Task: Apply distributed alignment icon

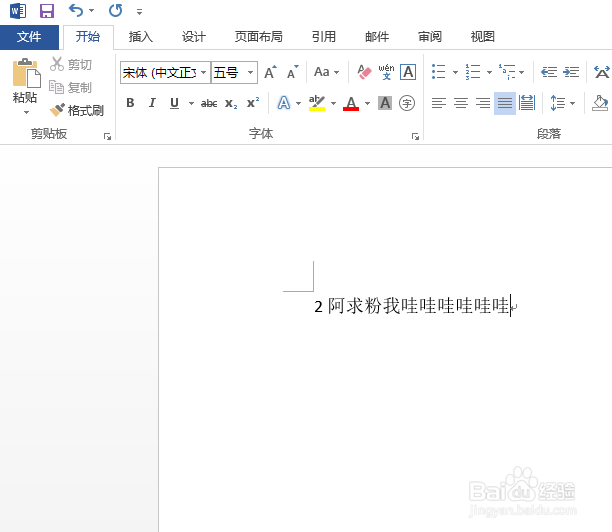Action: 527,103
